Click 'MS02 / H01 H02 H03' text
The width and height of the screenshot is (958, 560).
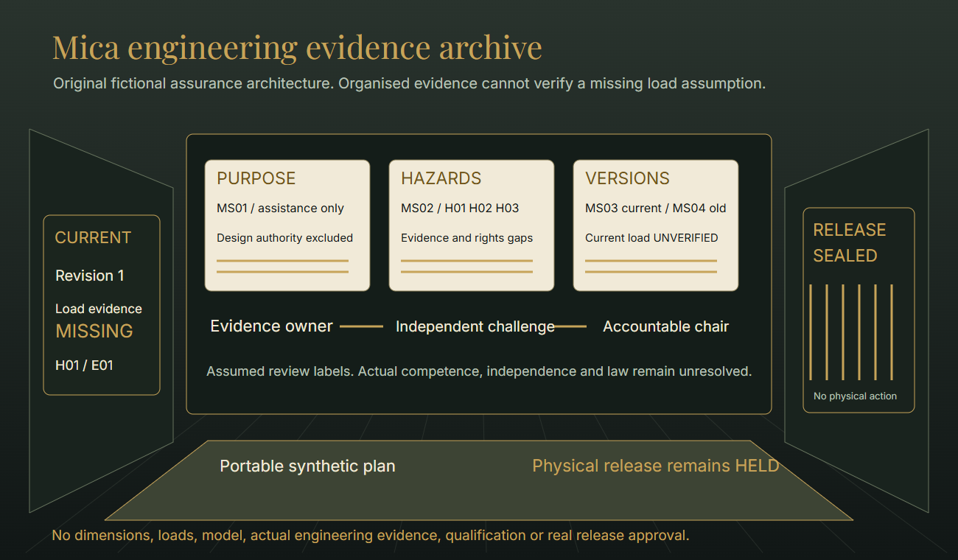(460, 209)
